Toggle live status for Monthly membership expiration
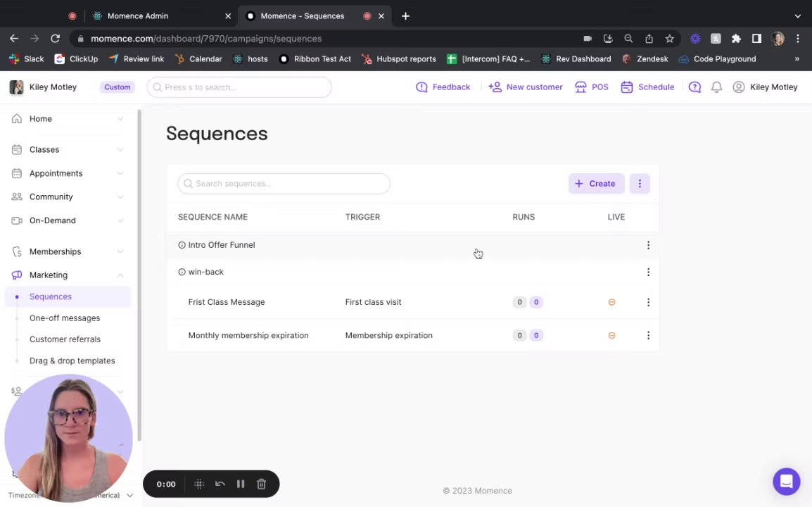The image size is (812, 507). 611,335
